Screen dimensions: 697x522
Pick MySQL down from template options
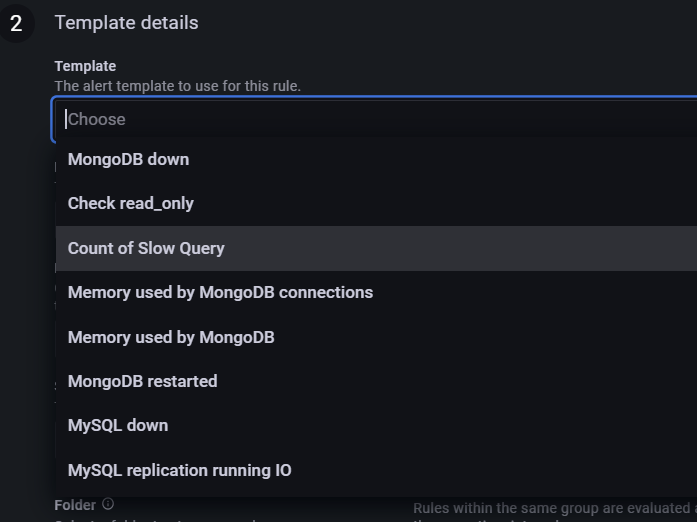click(x=376, y=426)
